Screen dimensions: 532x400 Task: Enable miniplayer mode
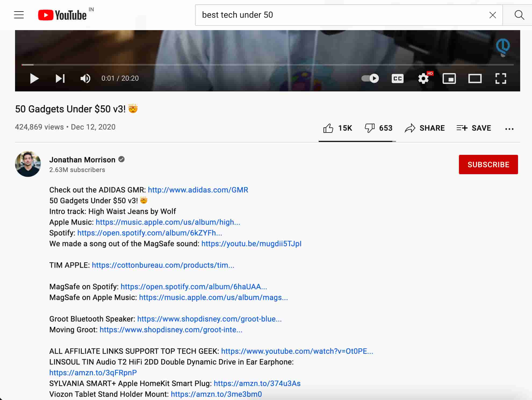449,78
